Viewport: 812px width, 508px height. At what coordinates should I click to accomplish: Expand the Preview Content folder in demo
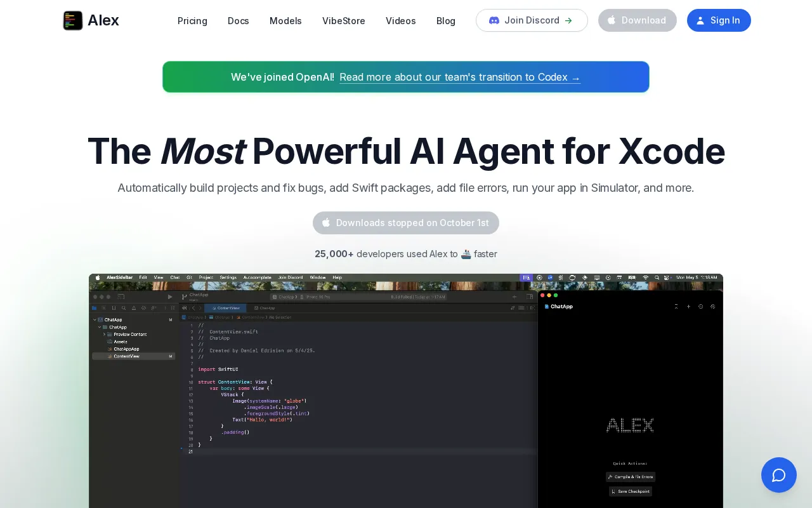click(x=104, y=334)
